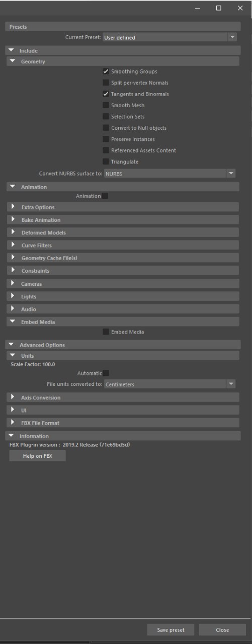The image size is (252, 644).
Task: Toggle the Automatic units checkbox
Action: pos(106,373)
